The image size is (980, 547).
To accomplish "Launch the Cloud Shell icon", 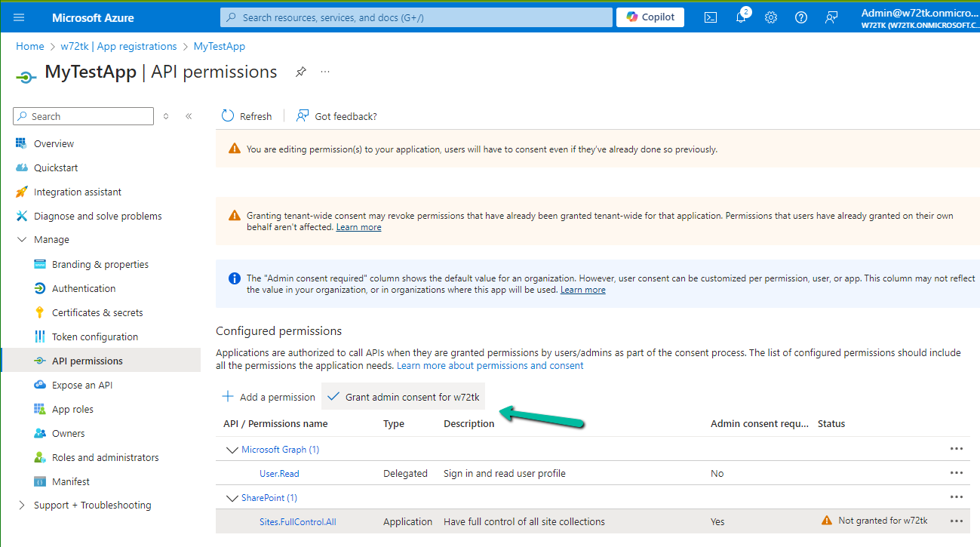I will [709, 17].
